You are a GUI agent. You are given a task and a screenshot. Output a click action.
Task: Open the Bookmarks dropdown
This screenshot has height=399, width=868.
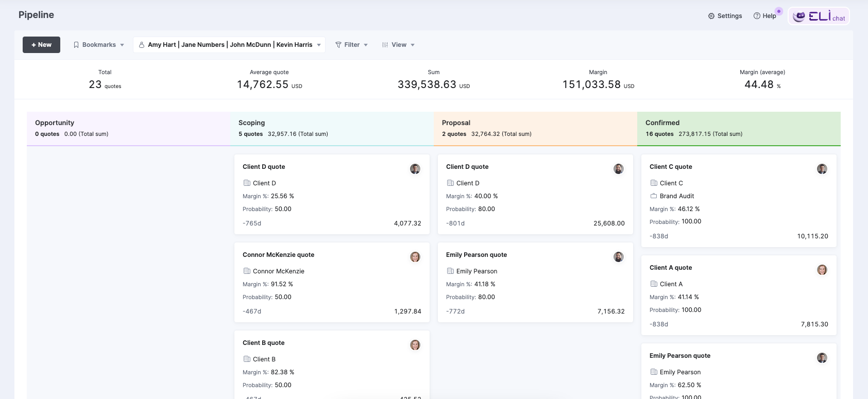click(99, 45)
